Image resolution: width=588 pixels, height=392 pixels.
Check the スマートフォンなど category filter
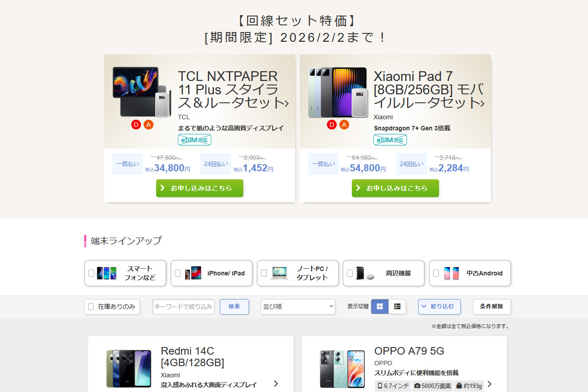pyautogui.click(x=91, y=273)
